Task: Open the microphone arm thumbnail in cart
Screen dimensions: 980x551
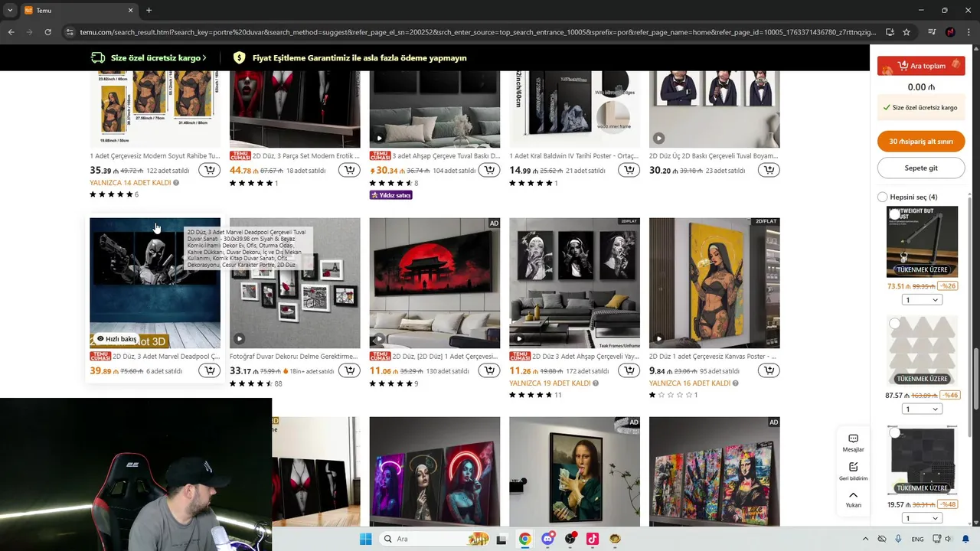Action: coord(922,242)
